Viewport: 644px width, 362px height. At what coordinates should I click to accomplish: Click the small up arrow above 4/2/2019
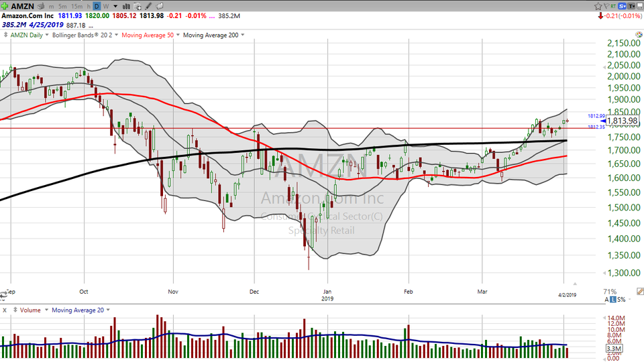(x=575, y=284)
